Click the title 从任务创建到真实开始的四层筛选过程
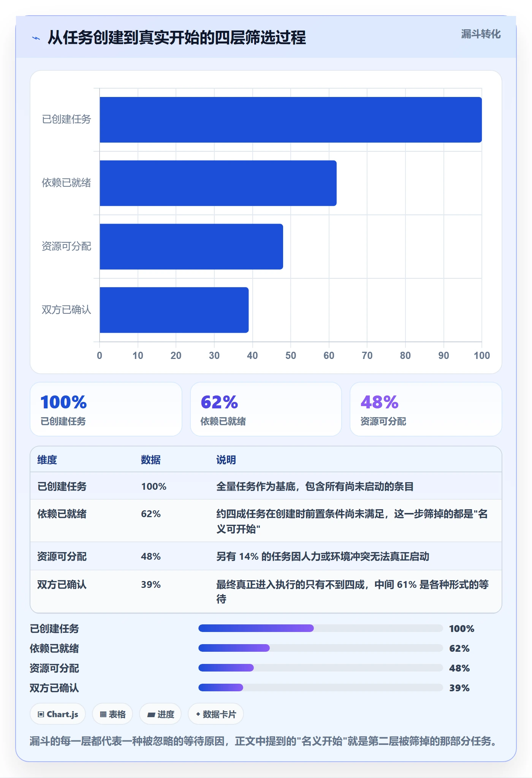This screenshot has width=532, height=778. point(177,38)
